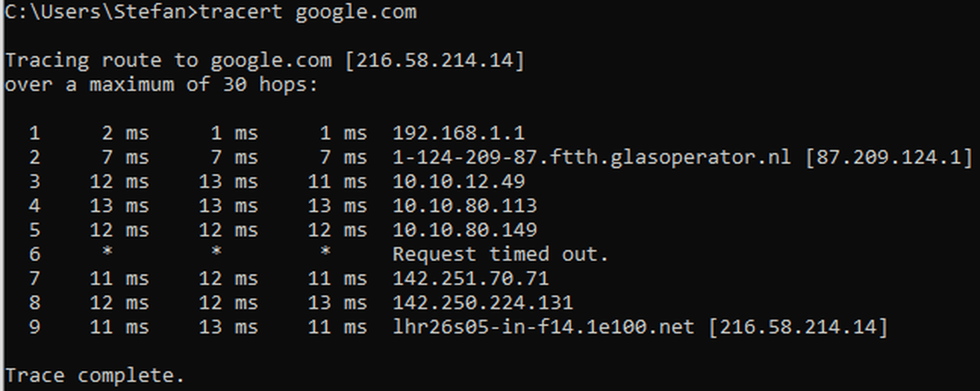Viewport: 980px width, 391px height.
Task: Click the hostname 1-124-209-87.ftth.glasoperator.nl
Action: pos(591,158)
